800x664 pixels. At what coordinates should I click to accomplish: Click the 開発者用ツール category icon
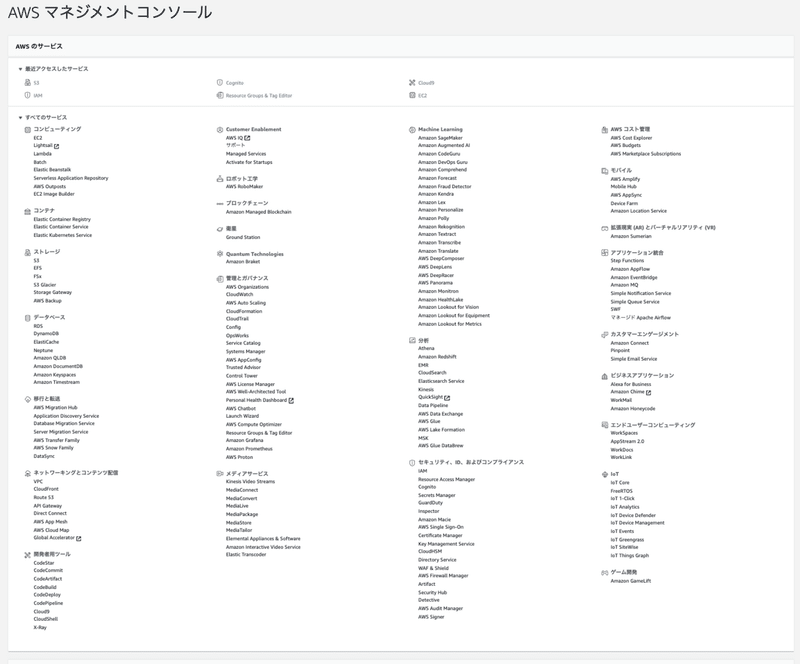pyautogui.click(x=28, y=555)
